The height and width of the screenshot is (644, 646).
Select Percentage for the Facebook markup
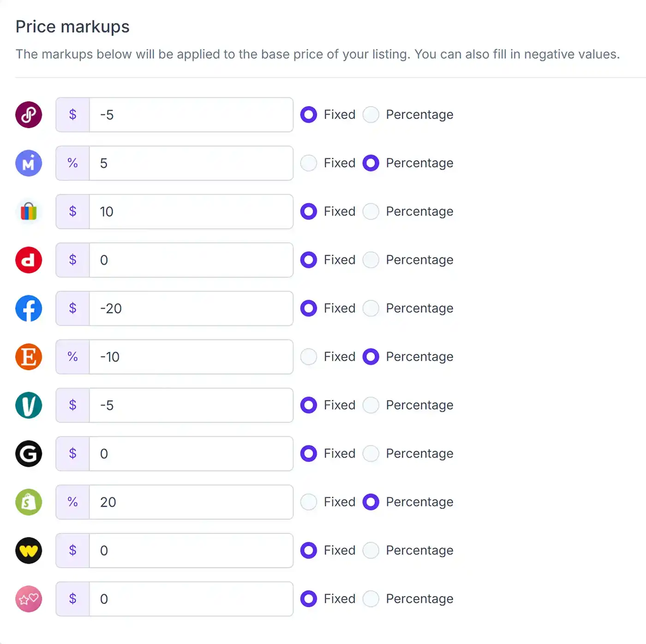371,308
